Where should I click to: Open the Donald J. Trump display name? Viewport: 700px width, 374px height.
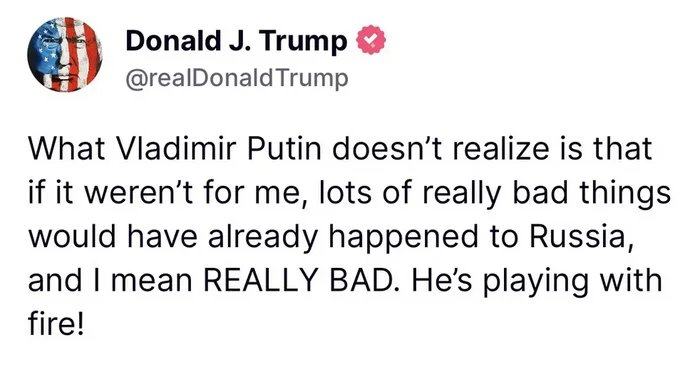[237, 41]
